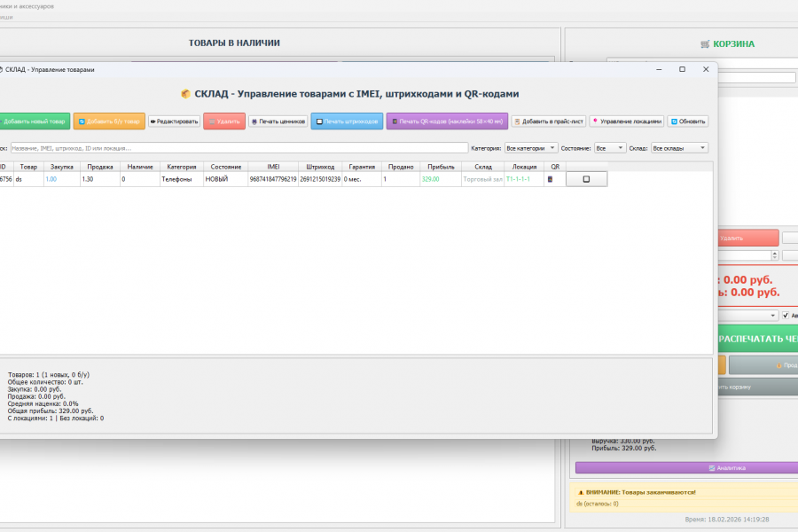Click the QR column header
The image size is (798, 532).
pos(555,167)
